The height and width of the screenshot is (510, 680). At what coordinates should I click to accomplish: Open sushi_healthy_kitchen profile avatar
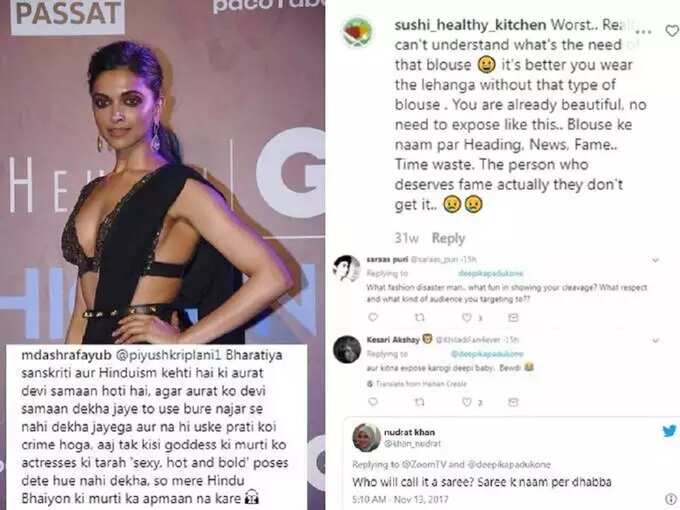[357, 33]
